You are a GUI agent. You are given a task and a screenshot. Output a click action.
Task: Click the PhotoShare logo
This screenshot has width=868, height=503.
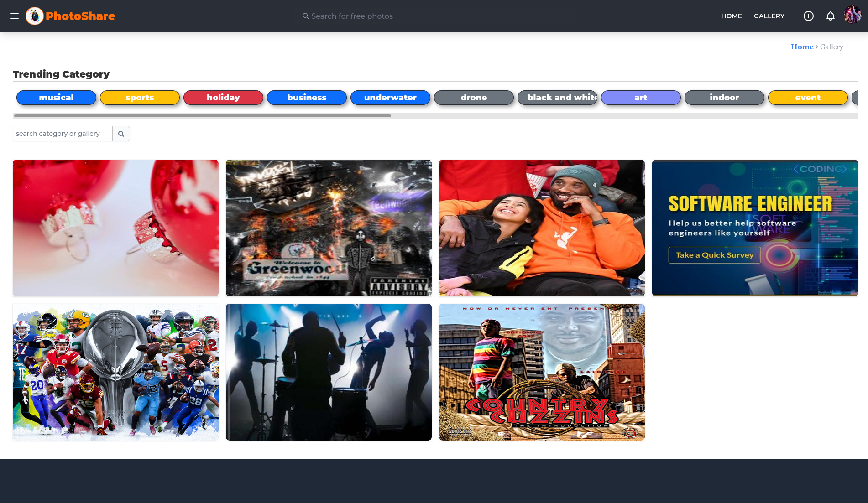pos(70,16)
